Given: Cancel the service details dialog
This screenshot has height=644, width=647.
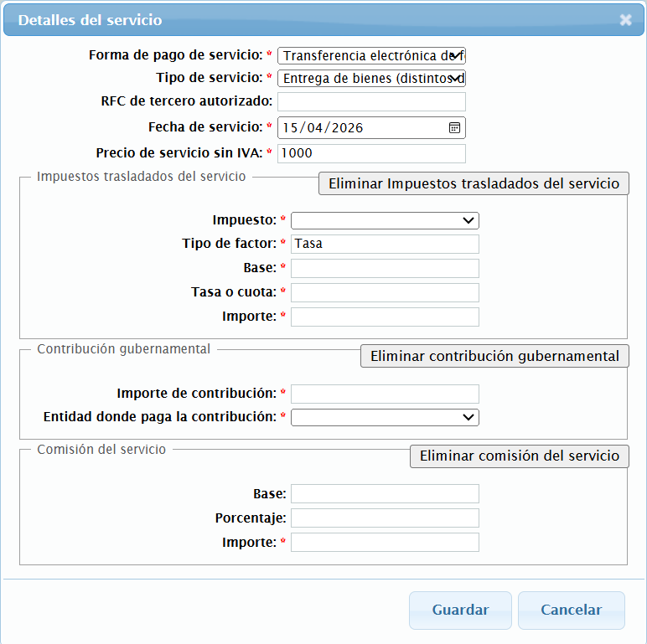Looking at the screenshot, I should [x=571, y=610].
